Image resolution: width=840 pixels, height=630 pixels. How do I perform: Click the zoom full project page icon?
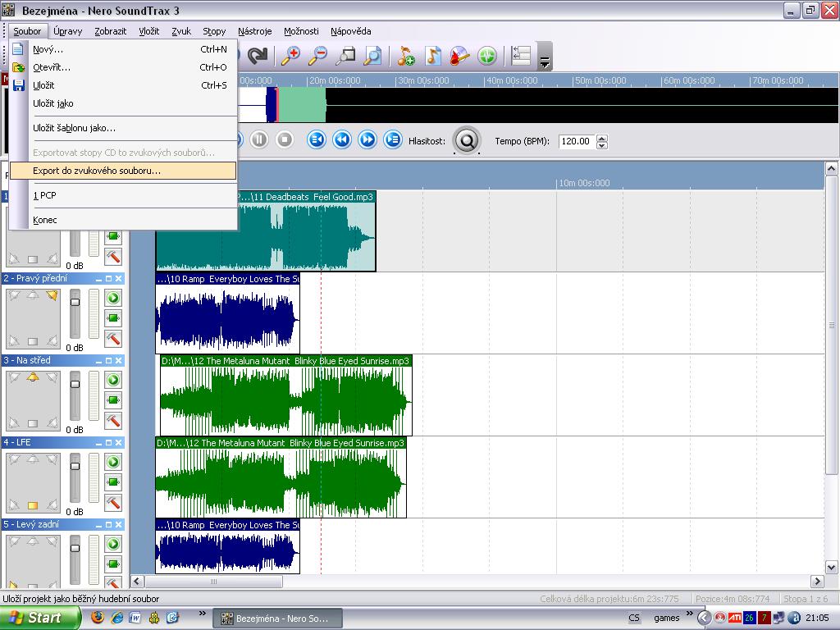click(373, 56)
